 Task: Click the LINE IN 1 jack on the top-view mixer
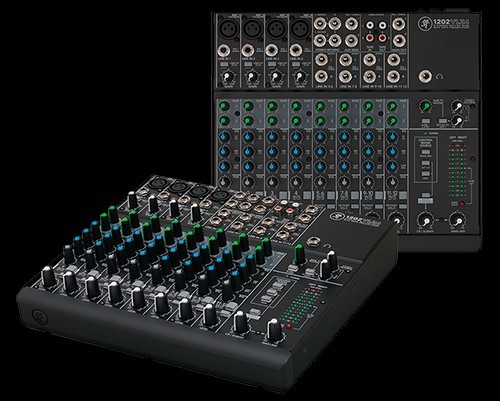(x=224, y=51)
